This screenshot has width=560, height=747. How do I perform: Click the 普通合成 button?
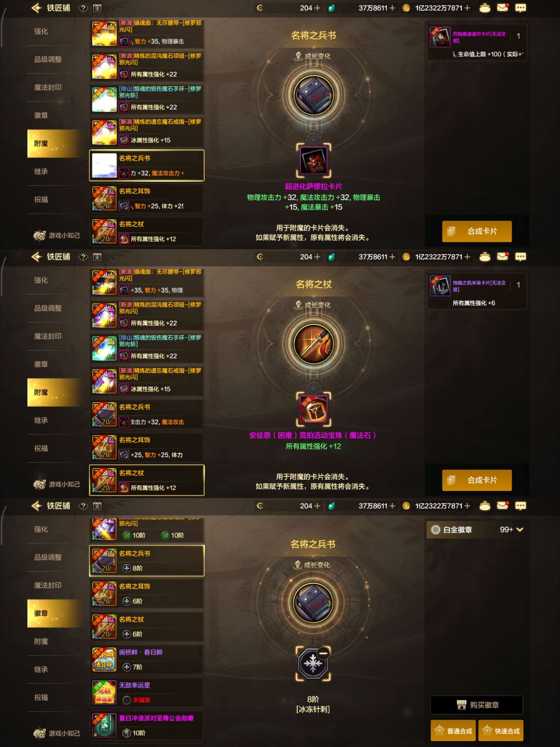pos(453,731)
